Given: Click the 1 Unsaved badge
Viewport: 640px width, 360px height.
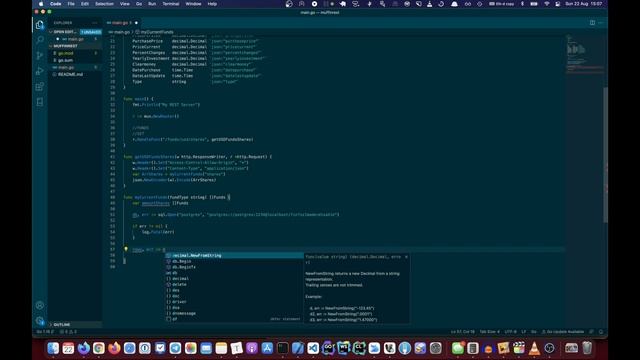Looking at the screenshot, I should [x=91, y=32].
